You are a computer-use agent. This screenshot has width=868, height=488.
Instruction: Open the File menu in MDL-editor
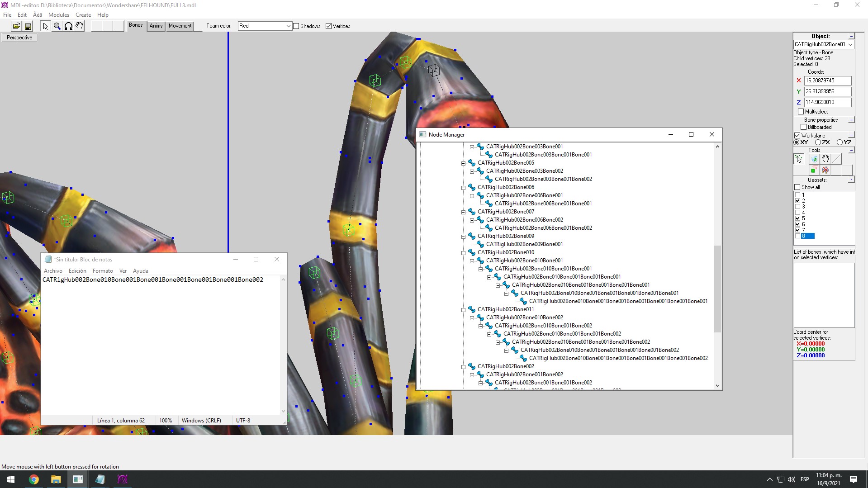click(7, 15)
